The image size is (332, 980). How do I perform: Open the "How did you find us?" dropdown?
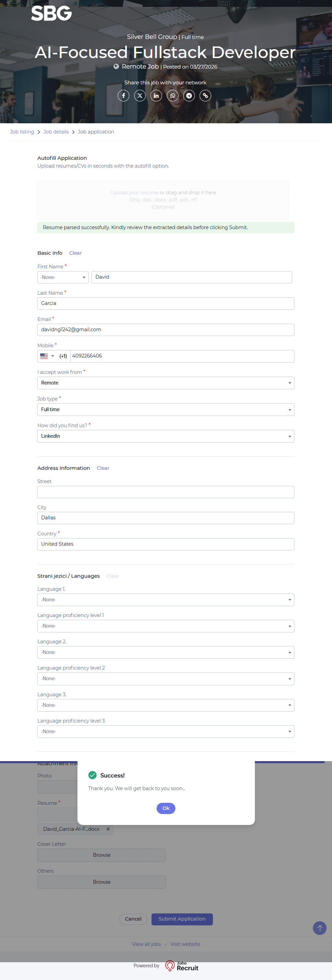tap(165, 436)
